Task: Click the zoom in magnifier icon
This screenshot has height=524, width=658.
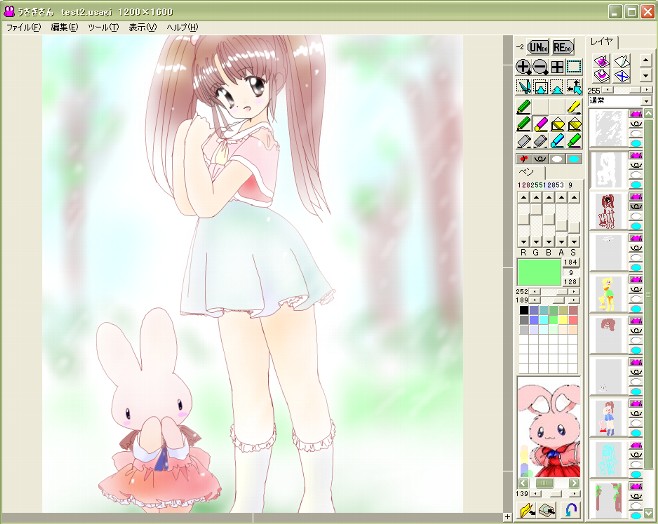Action: (523, 67)
